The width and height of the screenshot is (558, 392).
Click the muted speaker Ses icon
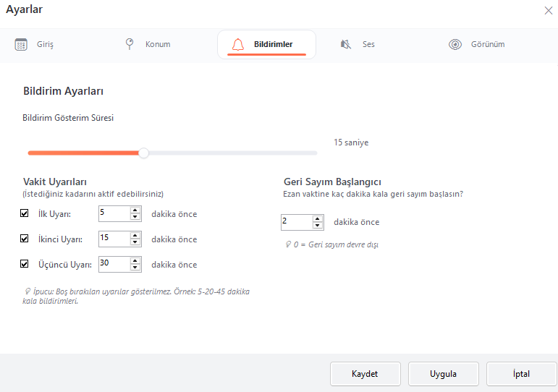(x=346, y=44)
